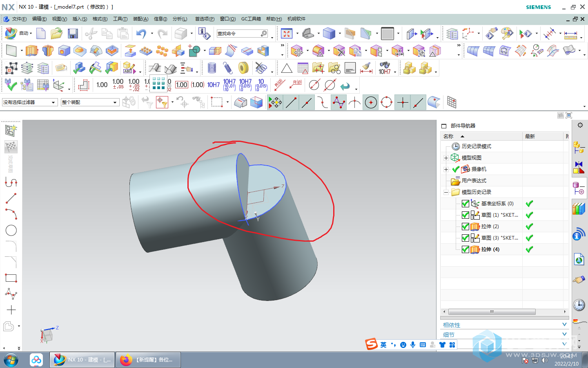Uncheck the 草图 (3) feature checkbox

coord(465,238)
